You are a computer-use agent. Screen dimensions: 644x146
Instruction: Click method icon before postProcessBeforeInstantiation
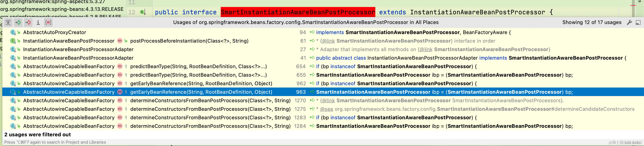coord(120,41)
